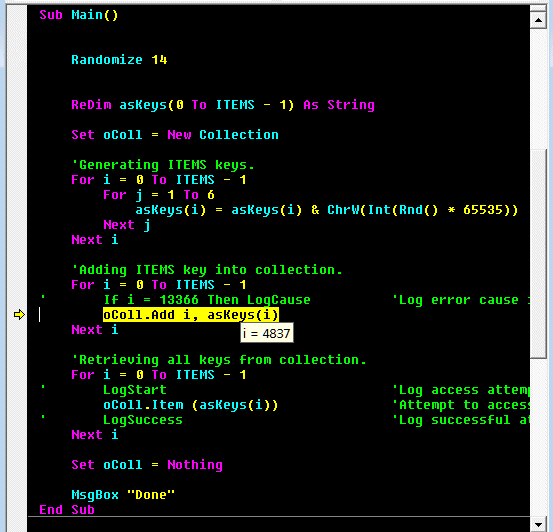Click the 'Log error cause' comment
The width and height of the screenshot is (553, 532).
pos(461,300)
